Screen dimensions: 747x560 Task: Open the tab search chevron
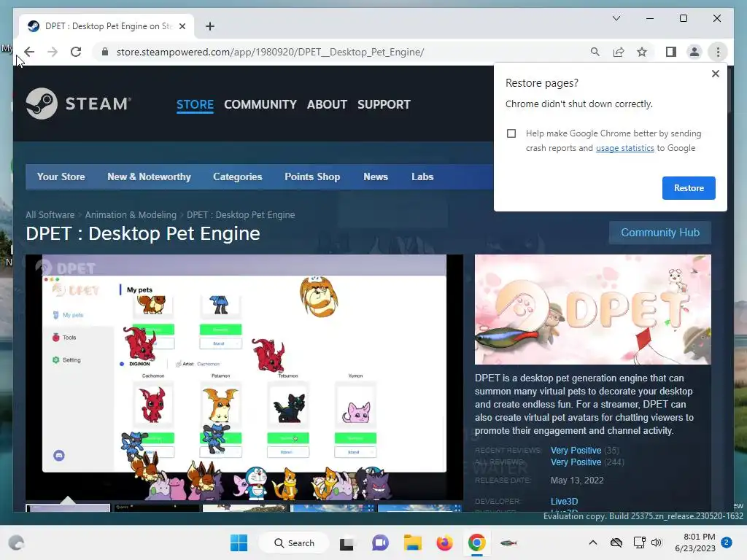pyautogui.click(x=616, y=18)
